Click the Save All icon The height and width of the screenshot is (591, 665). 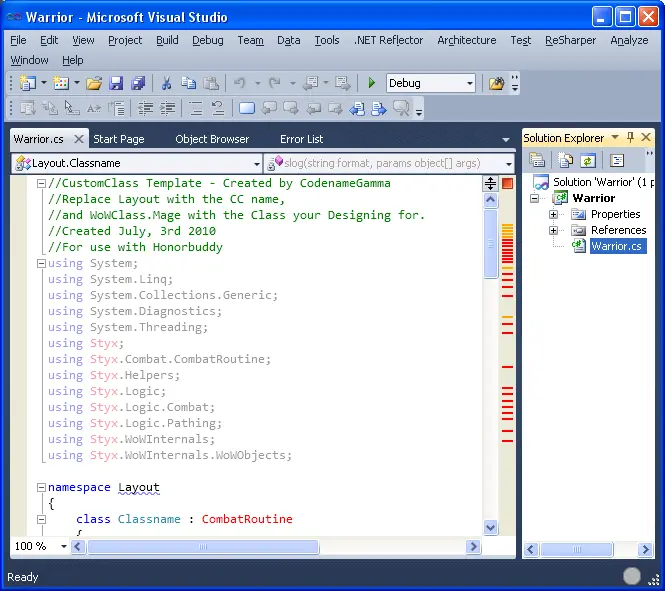[138, 83]
